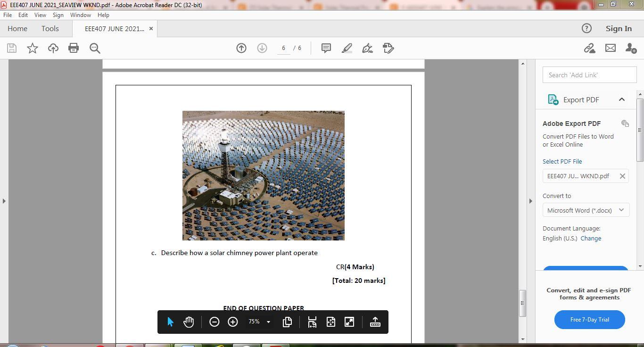The height and width of the screenshot is (347, 644).
Task: Share the file with other people
Action: [631, 48]
